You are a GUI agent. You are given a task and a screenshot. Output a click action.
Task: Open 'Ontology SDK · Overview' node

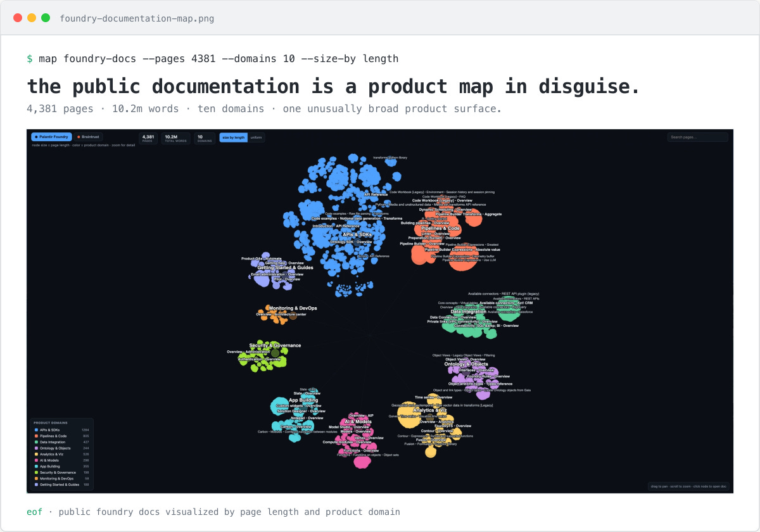tap(351, 242)
